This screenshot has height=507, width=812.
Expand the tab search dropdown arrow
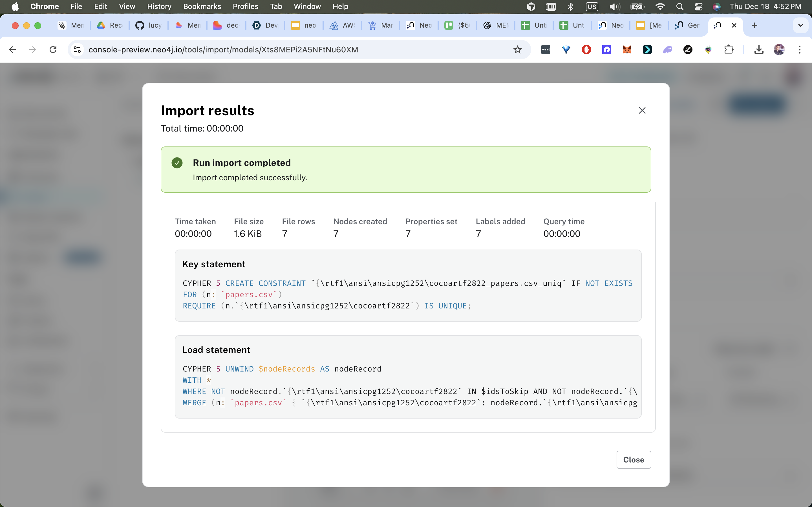[801, 25]
